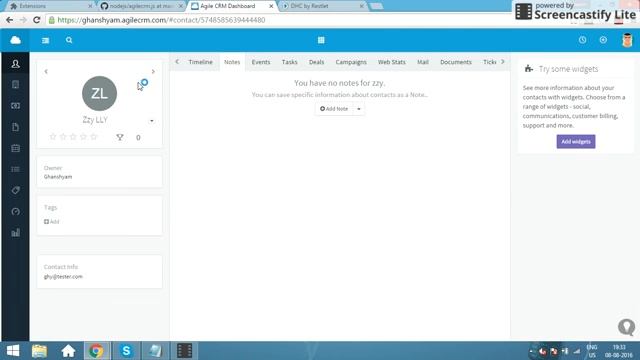Viewport: 640px width, 360px height.
Task: Click the lead score value 0
Action: tap(138, 138)
